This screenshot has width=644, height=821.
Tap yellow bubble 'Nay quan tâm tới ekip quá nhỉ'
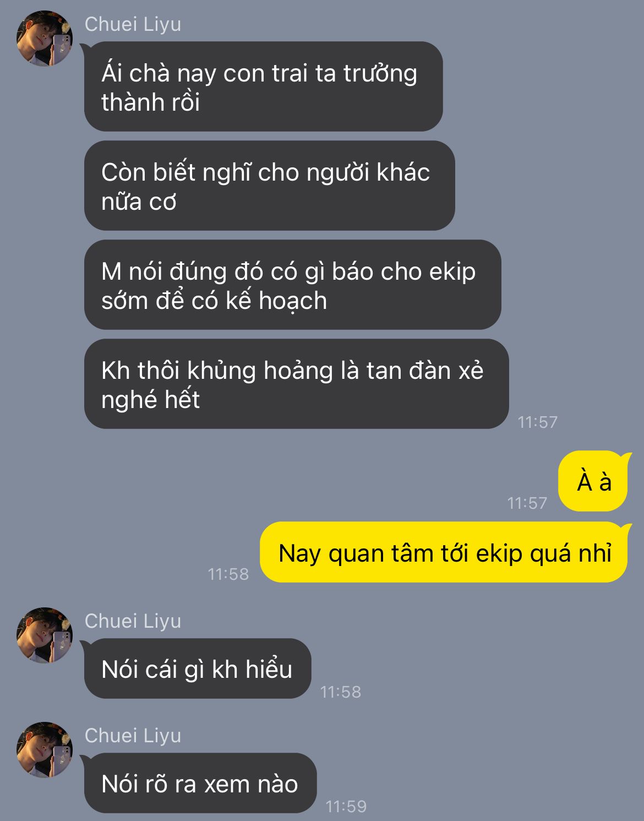(444, 552)
